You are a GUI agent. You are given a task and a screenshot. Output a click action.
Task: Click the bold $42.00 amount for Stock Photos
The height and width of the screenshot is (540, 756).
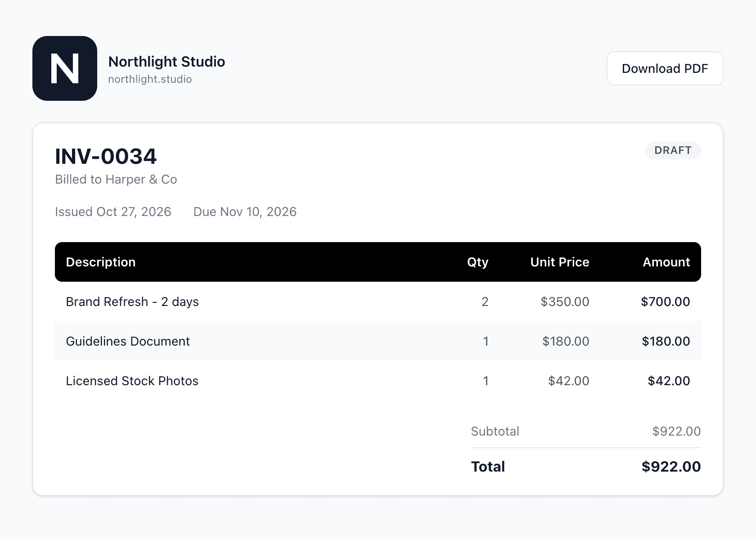(x=669, y=381)
